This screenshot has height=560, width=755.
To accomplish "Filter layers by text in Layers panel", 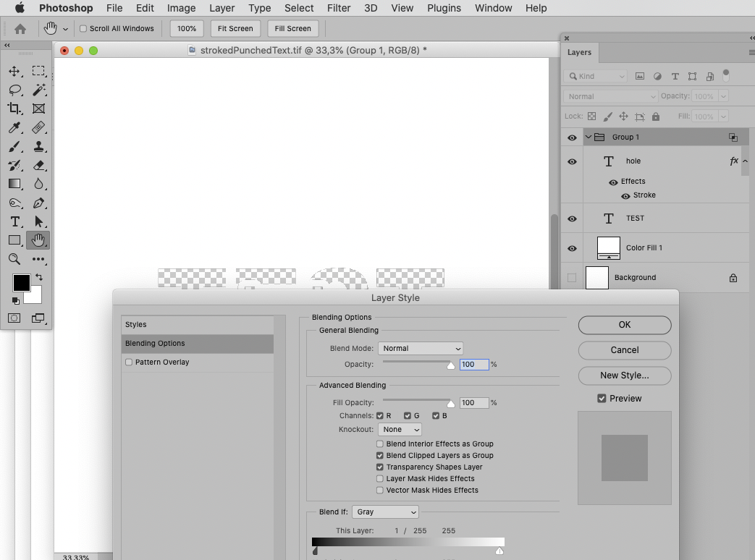I will click(x=675, y=76).
